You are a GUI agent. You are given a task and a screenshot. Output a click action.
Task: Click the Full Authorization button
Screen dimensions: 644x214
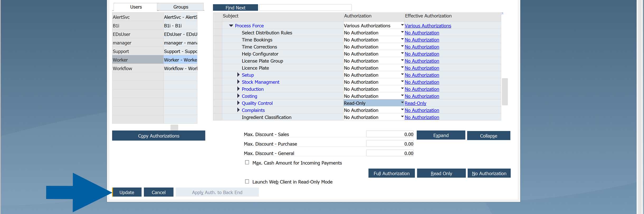[392, 173]
